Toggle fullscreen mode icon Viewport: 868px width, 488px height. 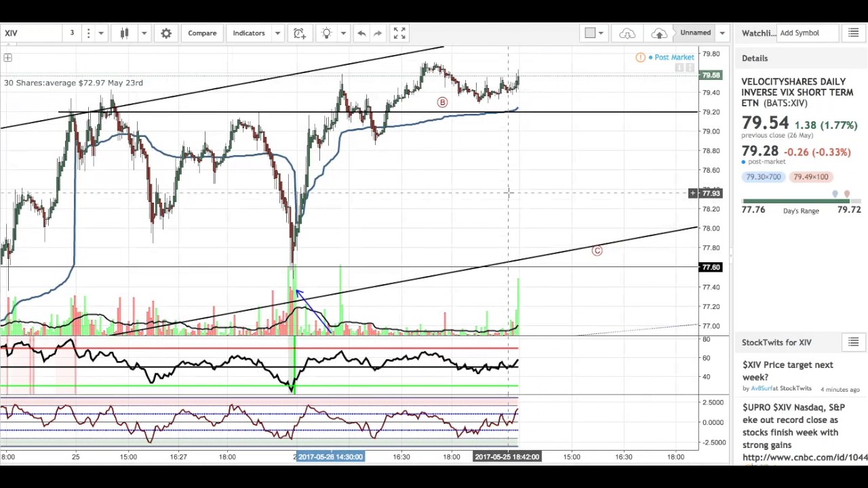399,33
